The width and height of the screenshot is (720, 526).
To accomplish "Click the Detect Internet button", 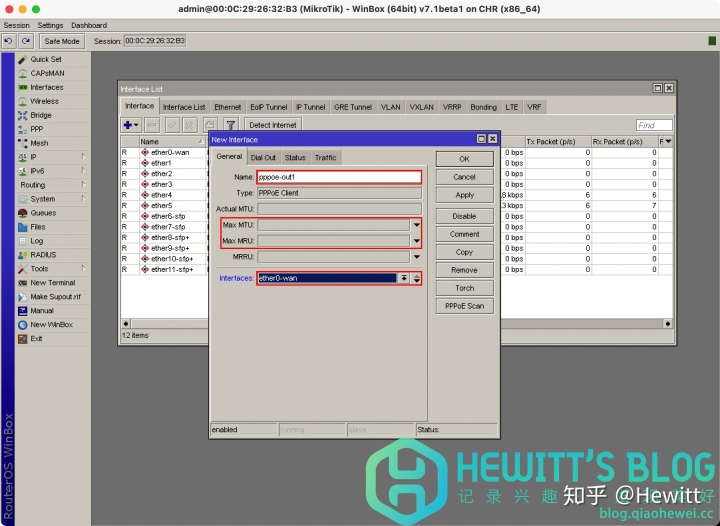I will 273,125.
